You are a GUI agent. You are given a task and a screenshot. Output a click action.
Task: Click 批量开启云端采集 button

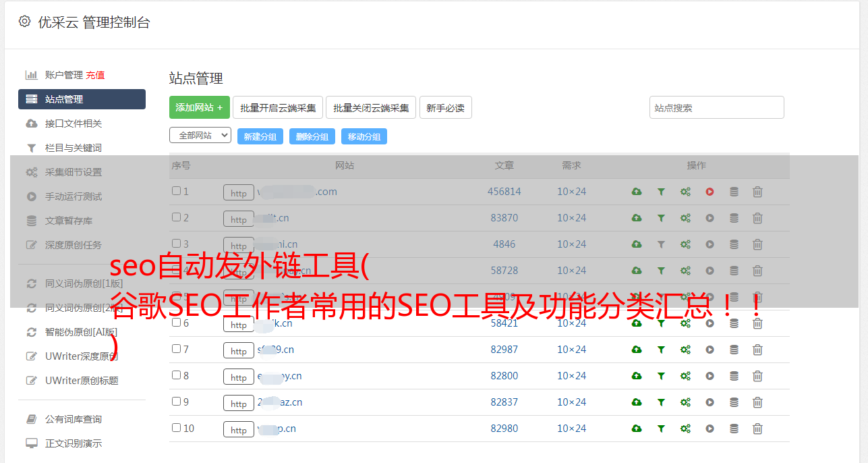(x=278, y=107)
